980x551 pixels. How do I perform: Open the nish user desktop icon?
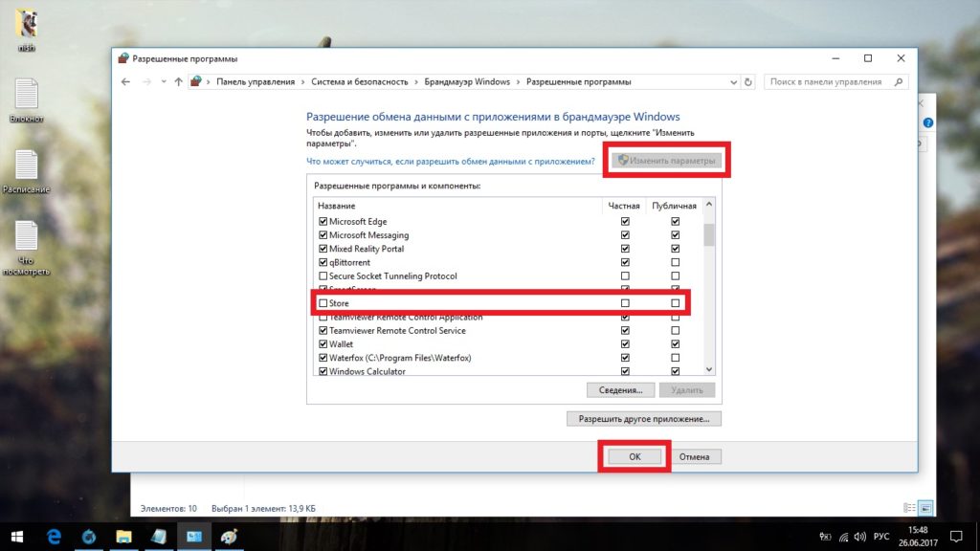pyautogui.click(x=26, y=30)
